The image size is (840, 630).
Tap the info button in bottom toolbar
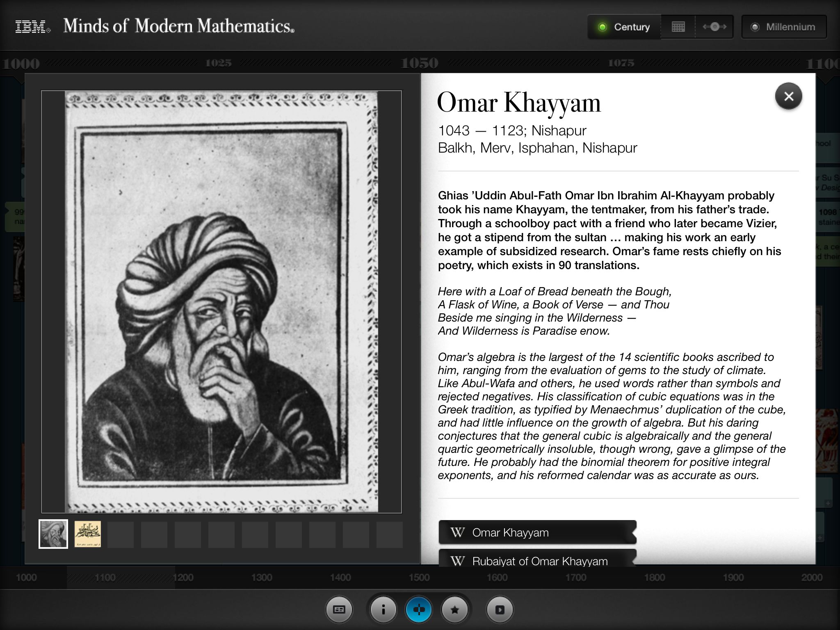click(x=383, y=609)
